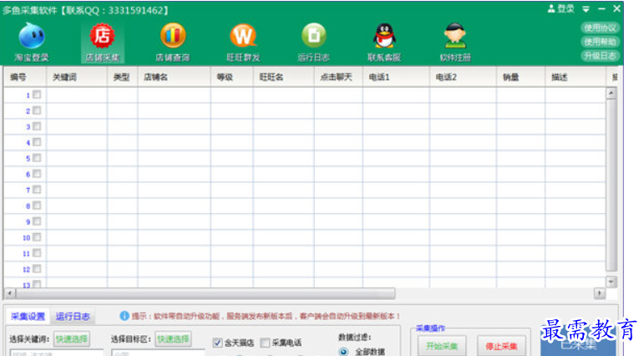Click the horizontal scrollbar left arrow

point(9,293)
